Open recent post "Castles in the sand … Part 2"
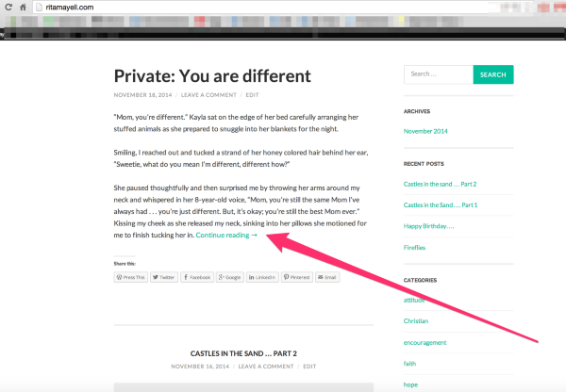 point(440,184)
